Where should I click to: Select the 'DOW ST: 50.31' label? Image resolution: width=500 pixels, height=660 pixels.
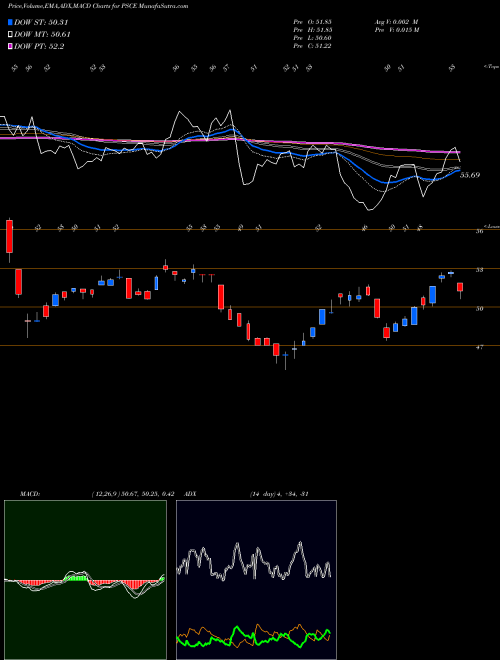tap(41, 22)
